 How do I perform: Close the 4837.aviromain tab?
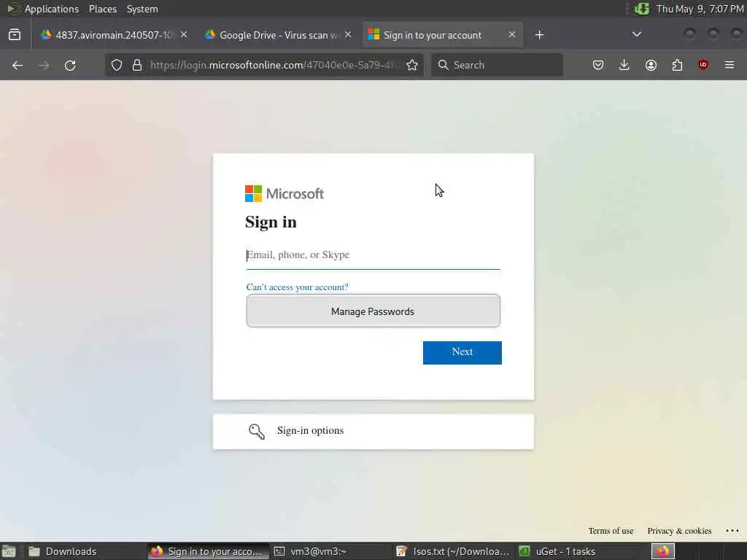coord(184,35)
